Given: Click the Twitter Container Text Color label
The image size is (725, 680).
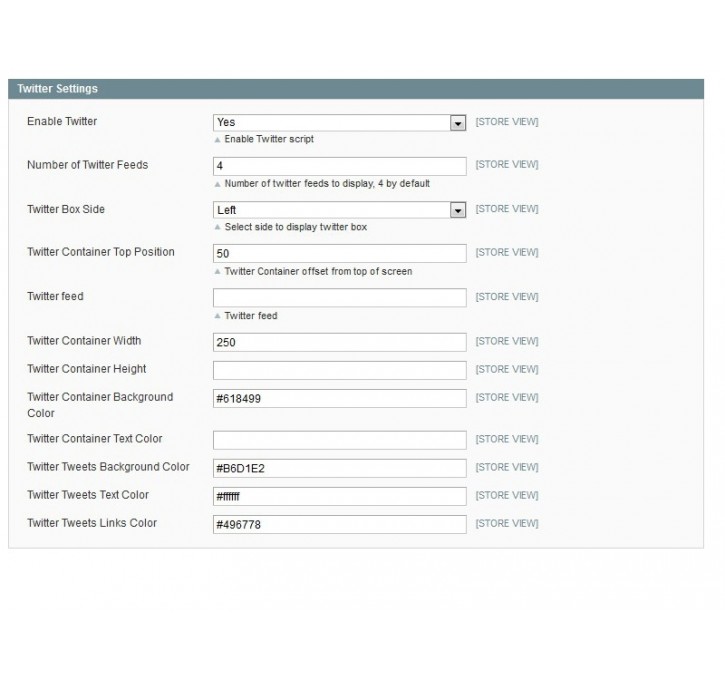Looking at the screenshot, I should pos(94,439).
